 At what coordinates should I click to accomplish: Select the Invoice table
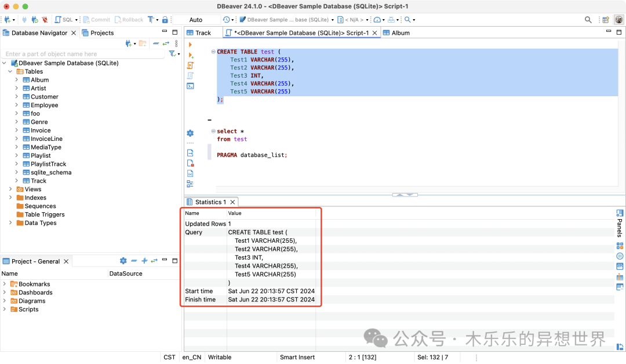click(41, 130)
